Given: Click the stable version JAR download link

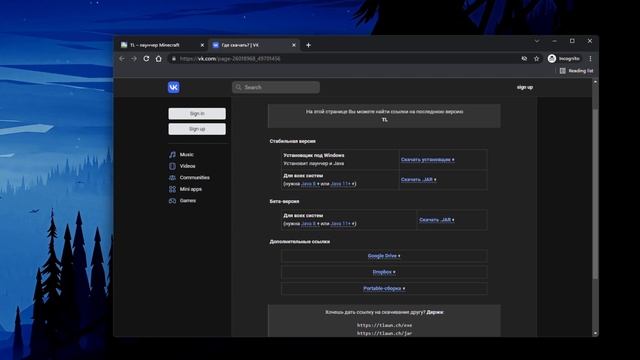Looking at the screenshot, I should [418, 180].
